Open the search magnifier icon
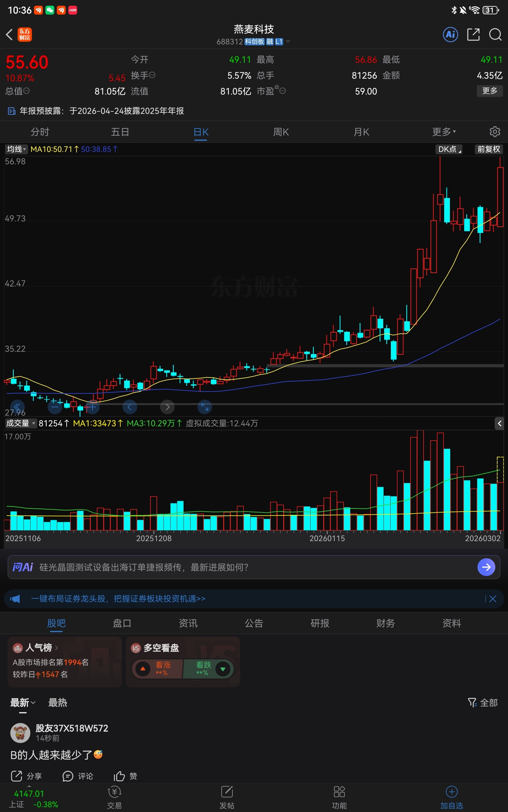The image size is (508, 812). pos(495,35)
